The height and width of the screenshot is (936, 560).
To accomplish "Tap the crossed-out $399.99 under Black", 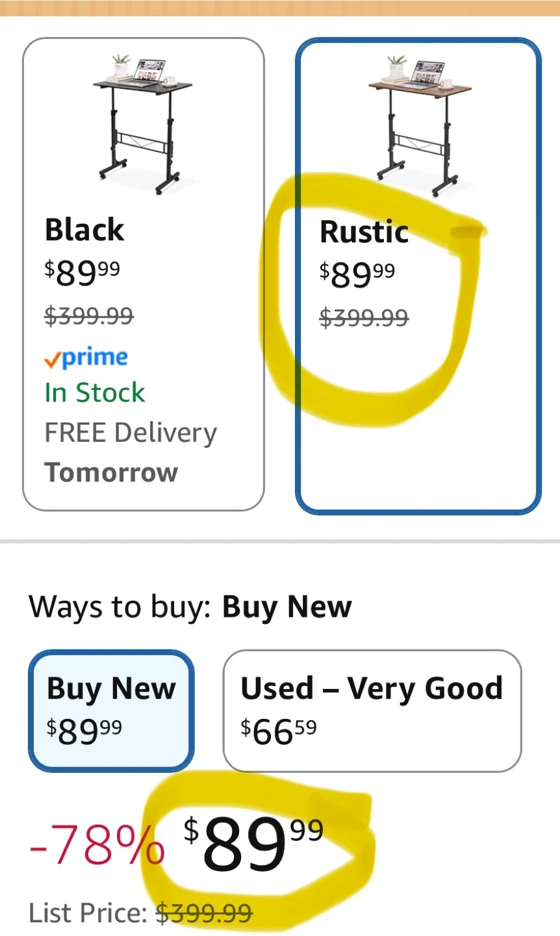I will click(89, 317).
